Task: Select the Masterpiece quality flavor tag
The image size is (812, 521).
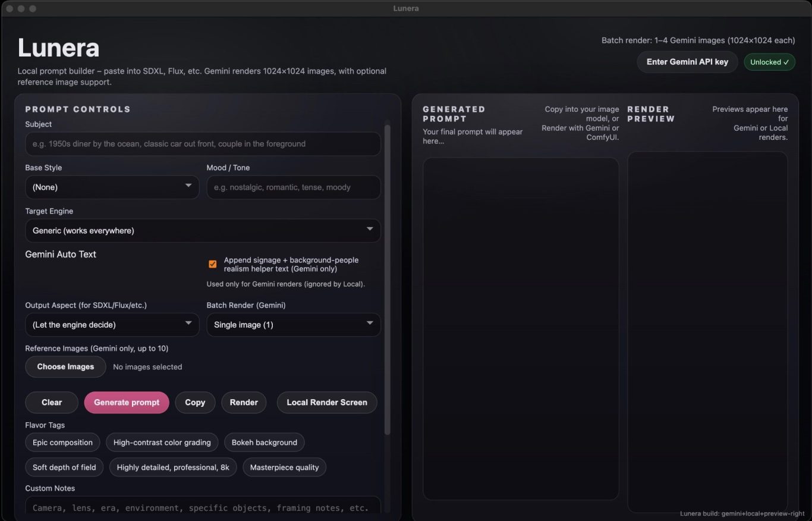Action: (284, 467)
